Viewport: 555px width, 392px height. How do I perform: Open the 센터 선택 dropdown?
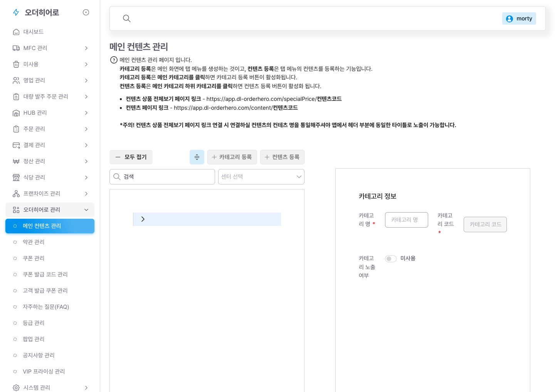[261, 177]
